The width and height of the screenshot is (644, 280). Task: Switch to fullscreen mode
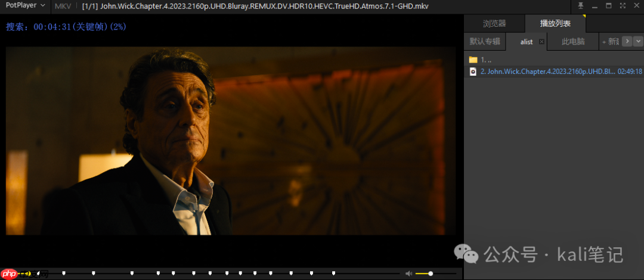(x=623, y=6)
